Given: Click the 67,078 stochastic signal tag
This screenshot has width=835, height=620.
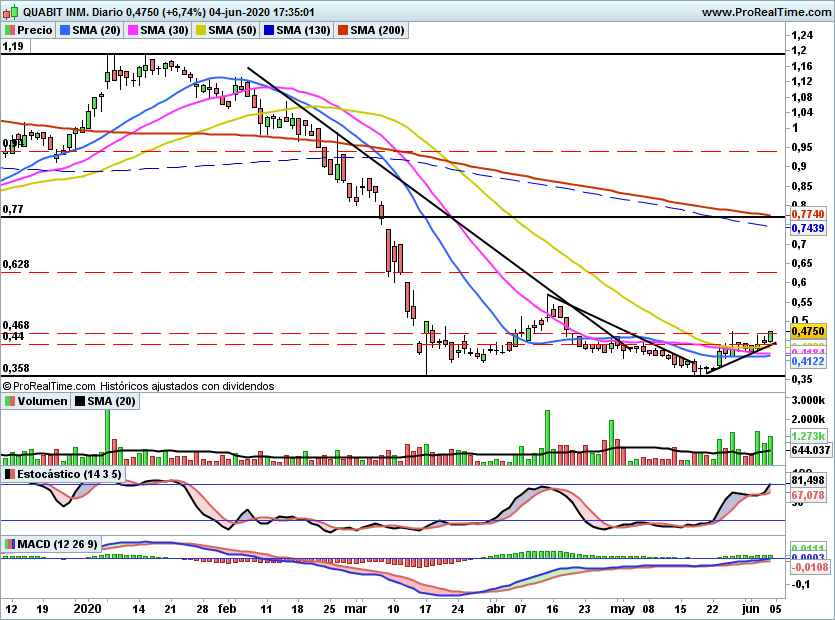Looking at the screenshot, I should point(808,495).
